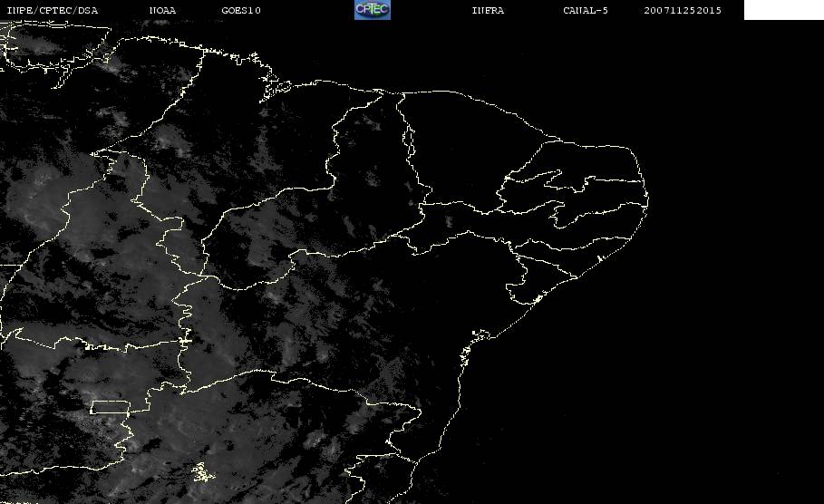Click the INPE/CPTEC/DSA source label
Viewport: 824px width, 504px height.
(x=52, y=11)
